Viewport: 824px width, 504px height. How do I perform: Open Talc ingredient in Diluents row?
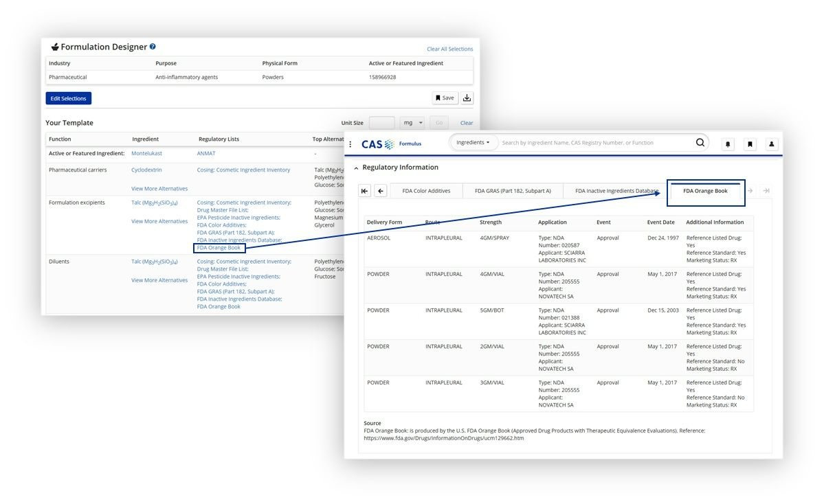(x=155, y=262)
